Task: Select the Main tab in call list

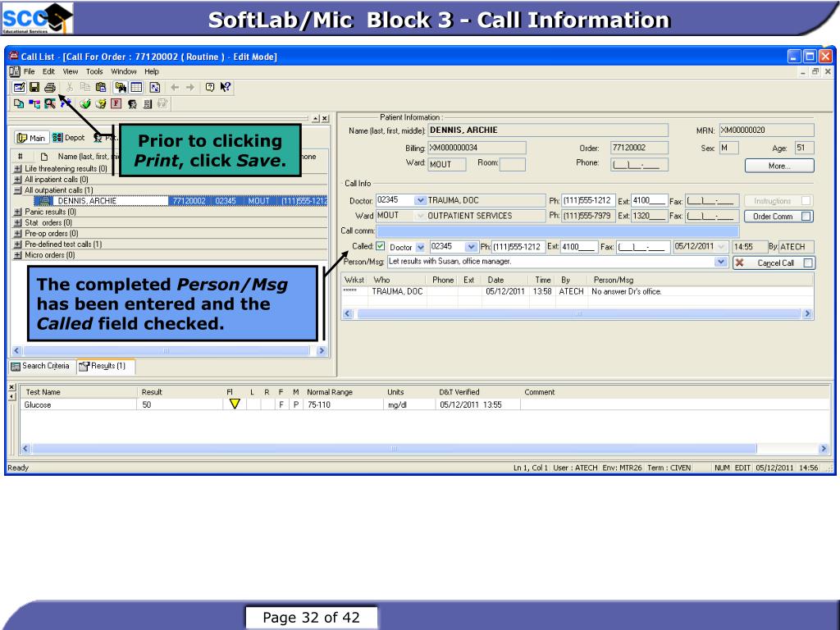Action: pyautogui.click(x=31, y=138)
